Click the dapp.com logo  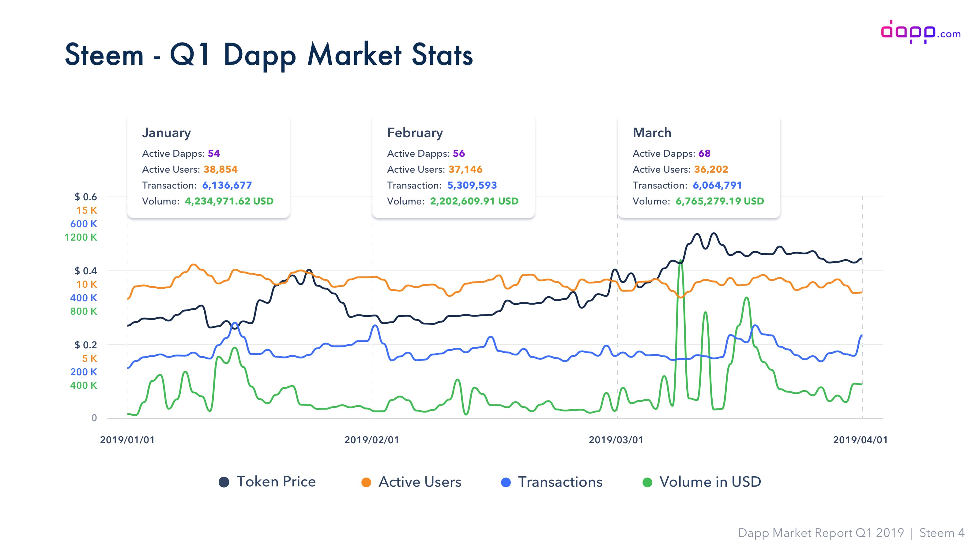coord(920,32)
